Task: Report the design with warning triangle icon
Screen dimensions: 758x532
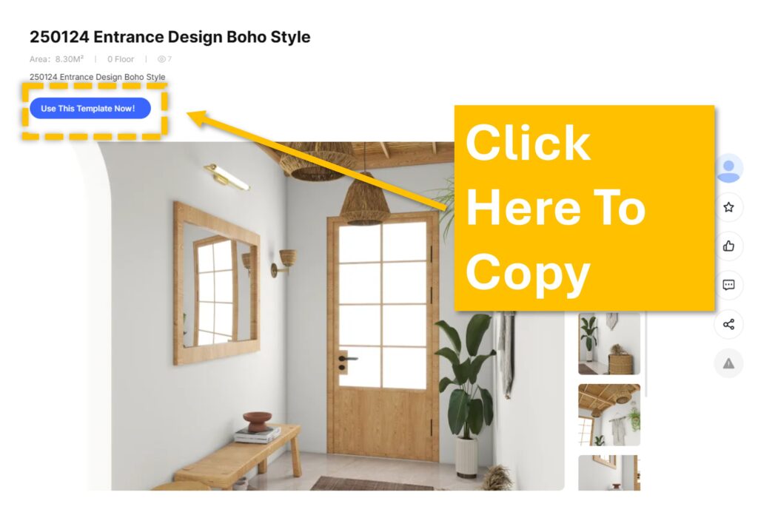Action: point(728,363)
